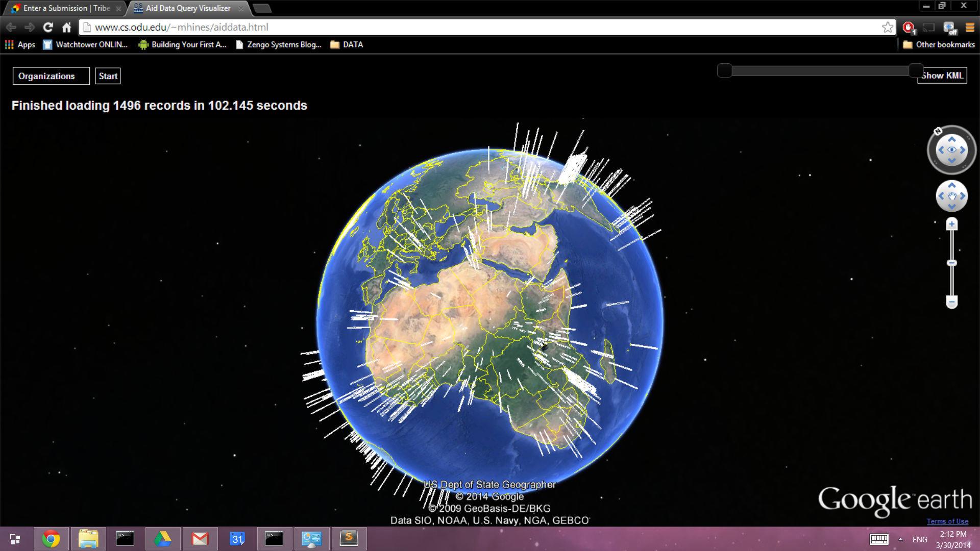This screenshot has width=980, height=551.
Task: Click the timeline slider left handle
Action: tap(724, 70)
